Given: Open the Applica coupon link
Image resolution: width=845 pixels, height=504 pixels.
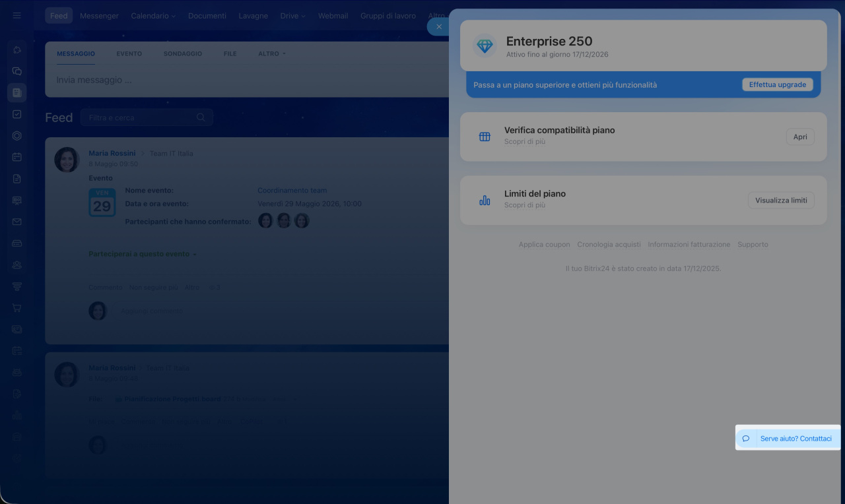Looking at the screenshot, I should [544, 244].
